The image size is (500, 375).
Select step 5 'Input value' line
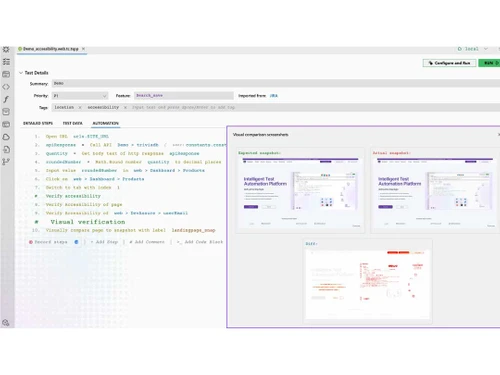pyautogui.click(x=125, y=170)
